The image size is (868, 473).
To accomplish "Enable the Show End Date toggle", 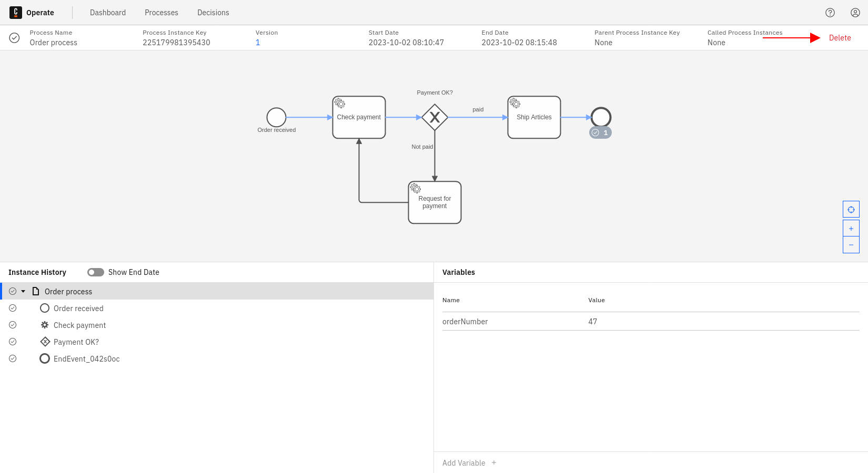I will [x=95, y=272].
